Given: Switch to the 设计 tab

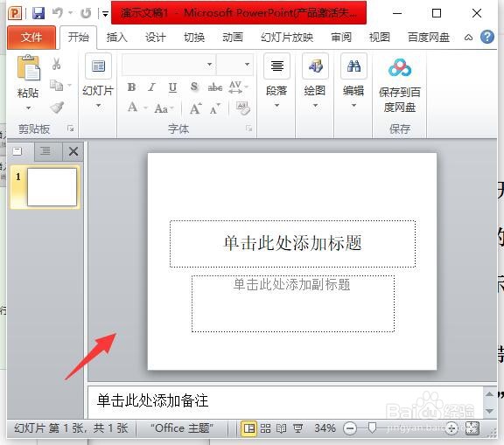Looking at the screenshot, I should (x=155, y=38).
